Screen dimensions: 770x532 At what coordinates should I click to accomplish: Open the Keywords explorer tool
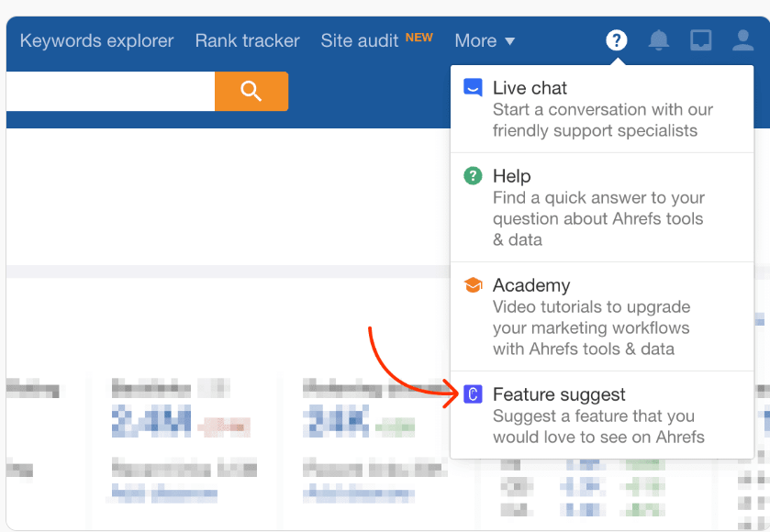(96, 40)
